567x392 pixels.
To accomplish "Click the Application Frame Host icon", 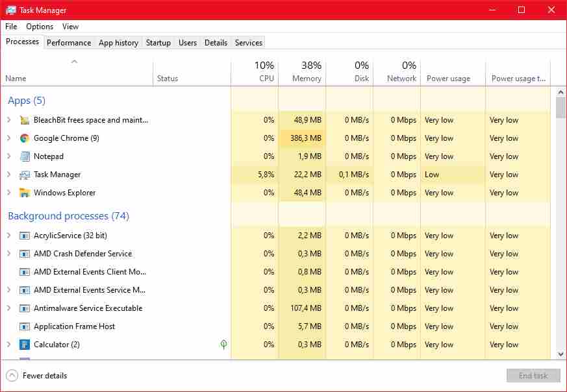I will click(x=24, y=326).
